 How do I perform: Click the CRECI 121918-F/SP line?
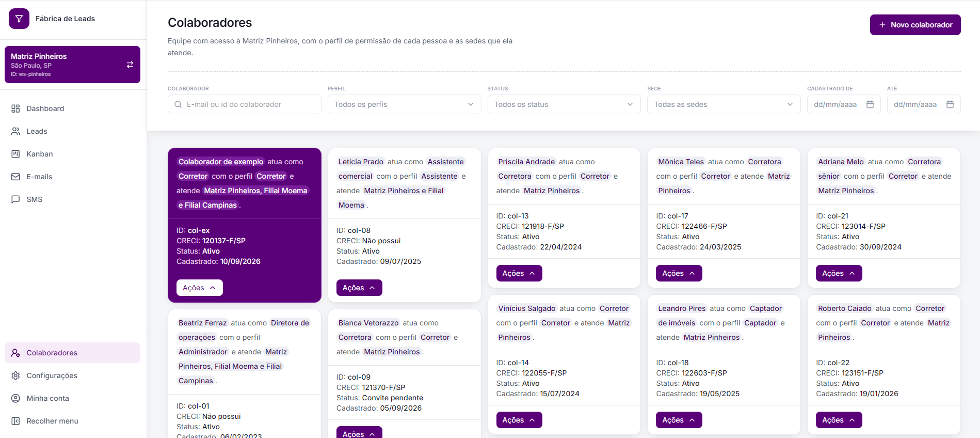(530, 226)
